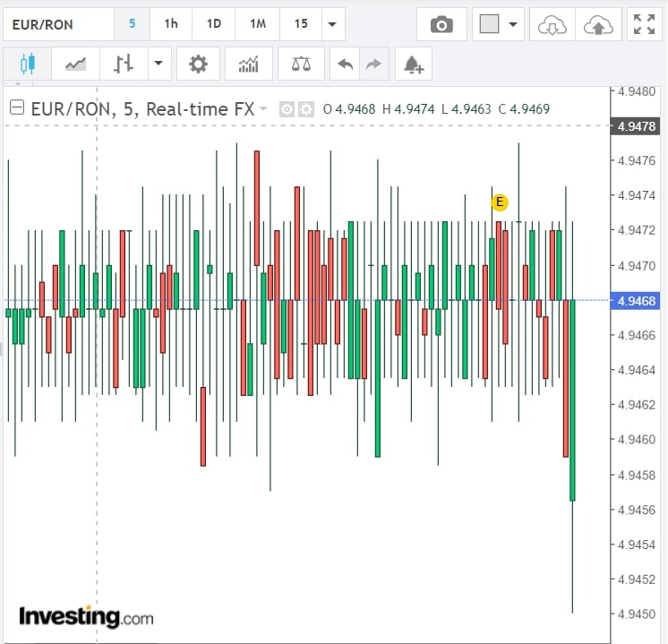This screenshot has height=644, width=668.
Task: Select the 1D timeframe tab
Action: click(x=213, y=24)
